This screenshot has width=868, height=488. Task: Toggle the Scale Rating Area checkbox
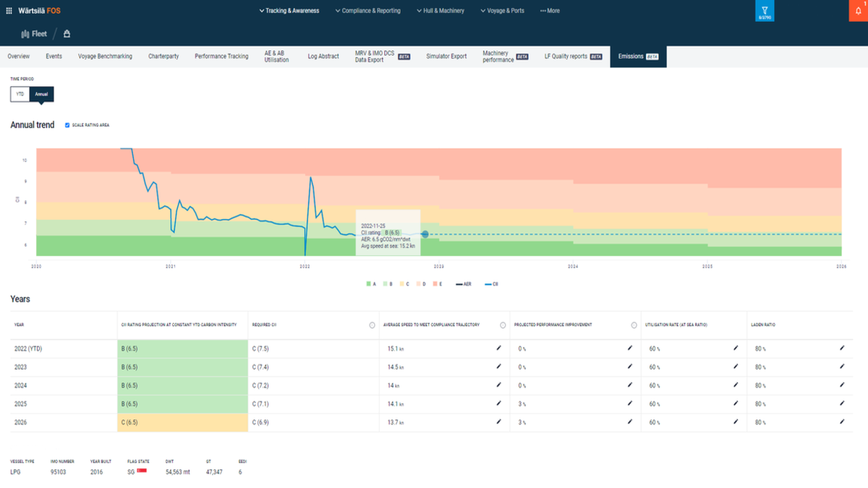tap(67, 125)
